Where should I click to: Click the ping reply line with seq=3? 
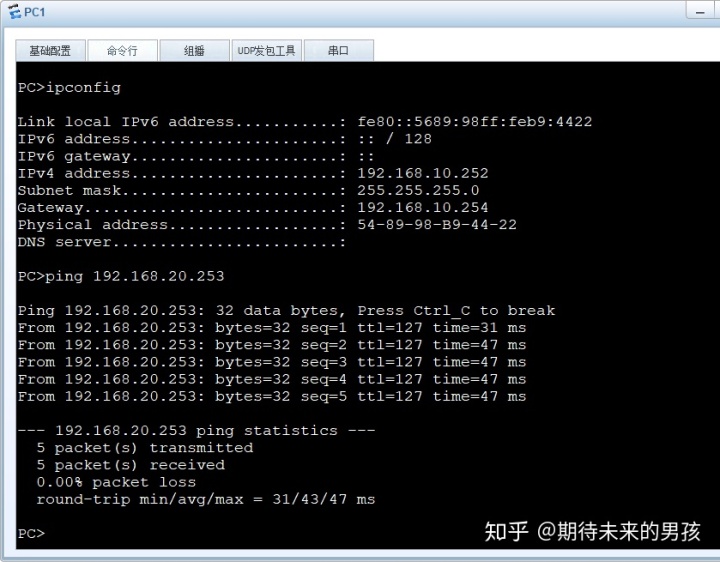[272, 362]
